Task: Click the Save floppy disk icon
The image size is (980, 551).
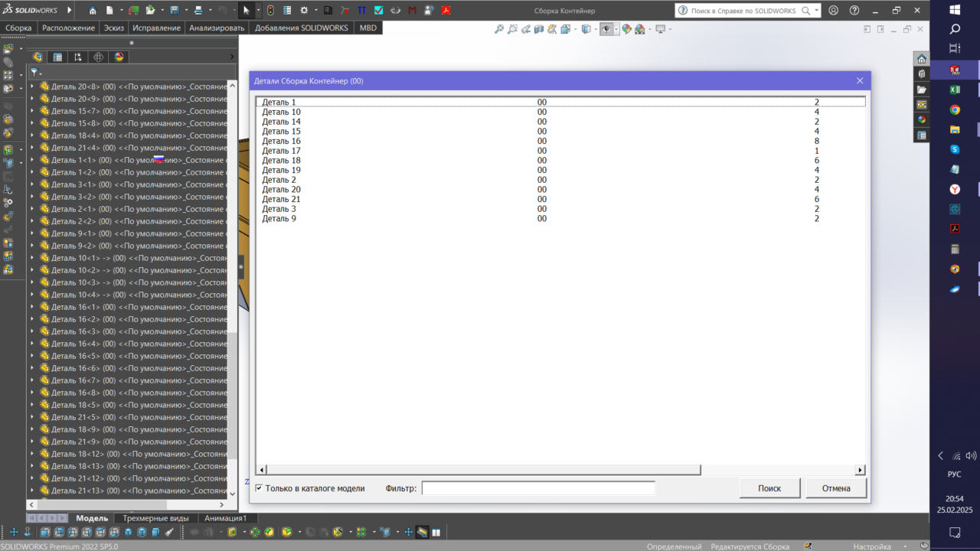Action: point(174,11)
